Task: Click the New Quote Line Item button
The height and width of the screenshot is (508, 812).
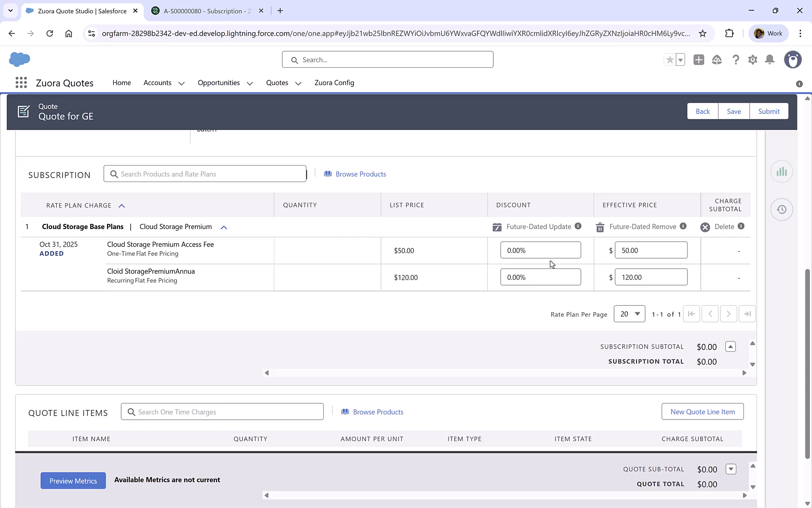Action: [x=703, y=411]
